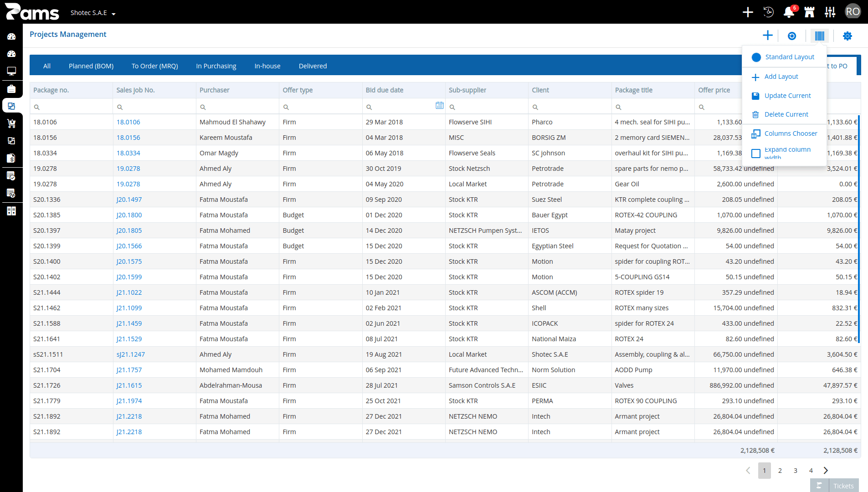
Task: Toggle the Expand column width checkbox
Action: coord(756,154)
